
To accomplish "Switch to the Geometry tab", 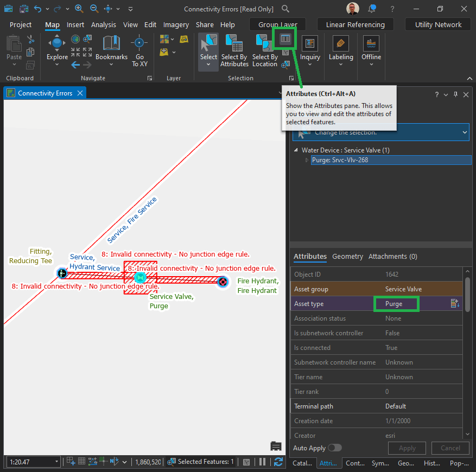I will 347,257.
